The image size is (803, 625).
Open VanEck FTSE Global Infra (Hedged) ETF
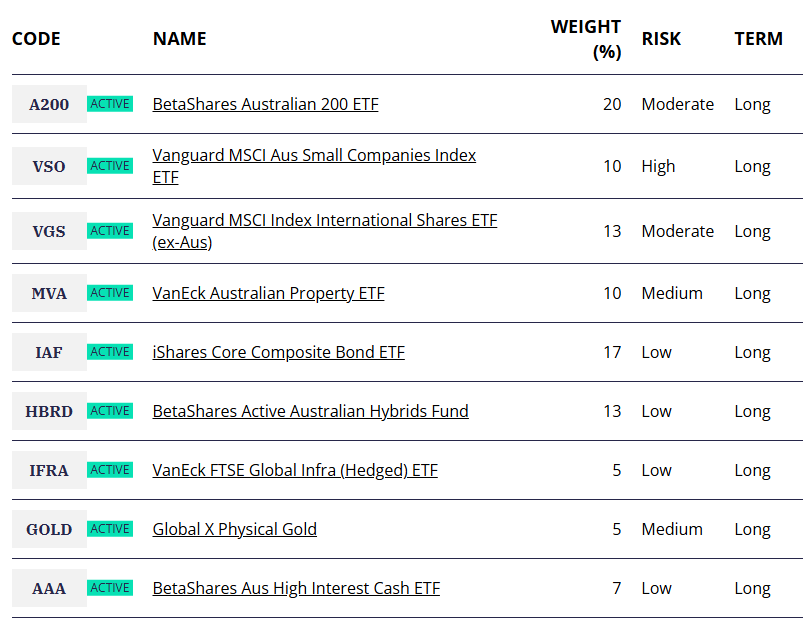point(295,470)
